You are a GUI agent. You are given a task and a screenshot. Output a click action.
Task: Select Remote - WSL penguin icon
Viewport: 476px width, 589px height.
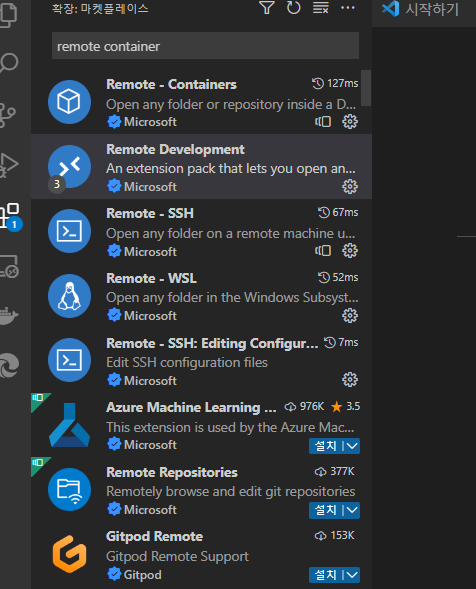tap(69, 296)
